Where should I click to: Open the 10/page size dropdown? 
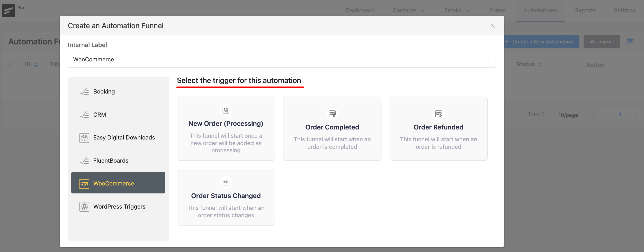click(x=571, y=115)
